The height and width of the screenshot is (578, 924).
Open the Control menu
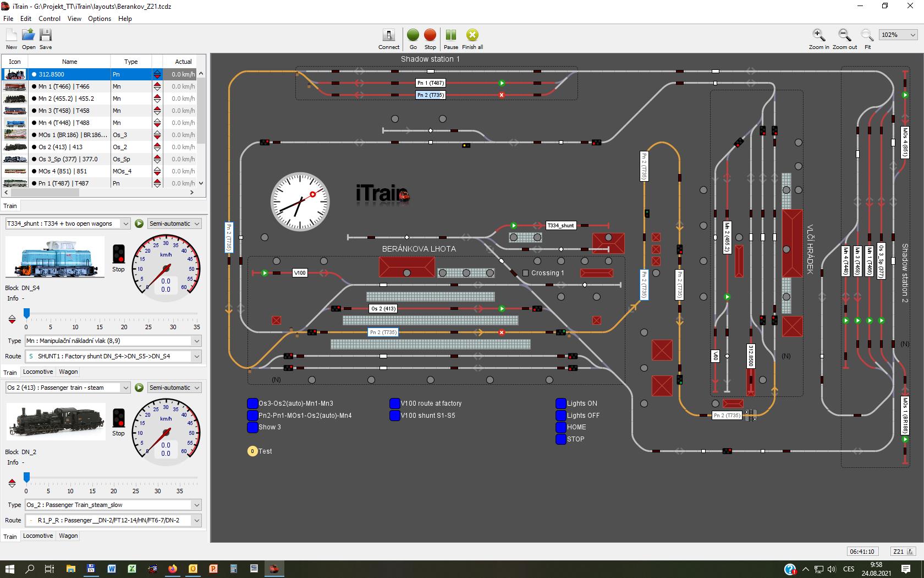coord(49,18)
